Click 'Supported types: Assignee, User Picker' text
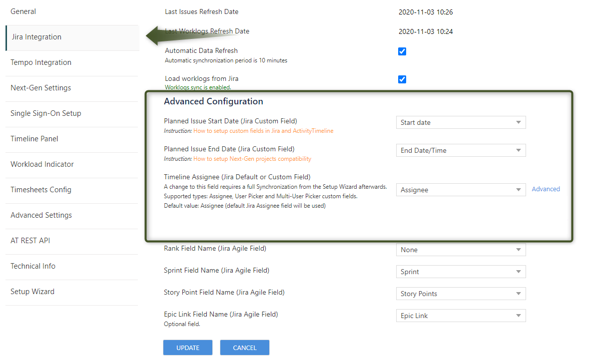 [x=261, y=196]
